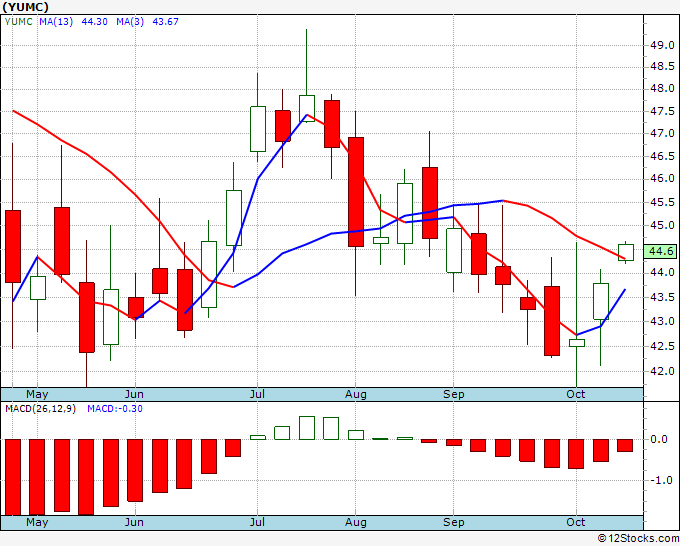Click the (YUMC) chart title

[x=25, y=7]
